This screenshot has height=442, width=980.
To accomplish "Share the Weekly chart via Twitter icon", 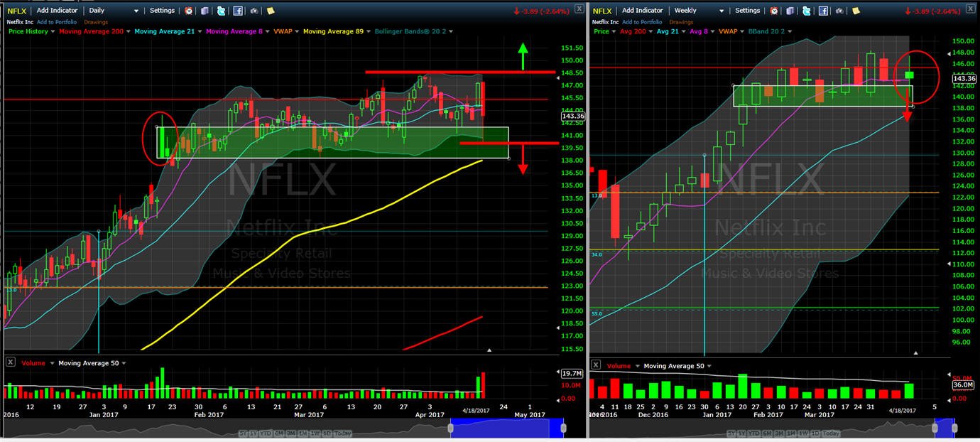I will click(x=807, y=11).
